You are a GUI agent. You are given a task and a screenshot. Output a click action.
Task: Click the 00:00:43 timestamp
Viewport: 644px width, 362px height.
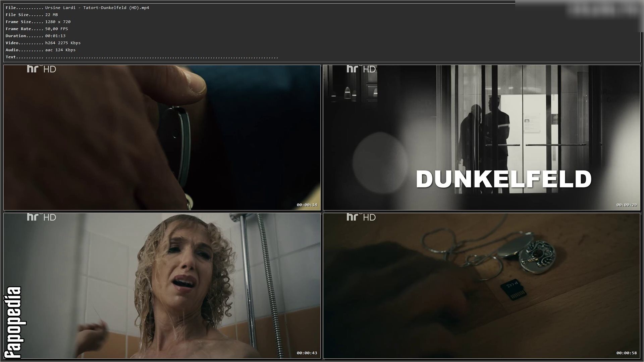[307, 353]
